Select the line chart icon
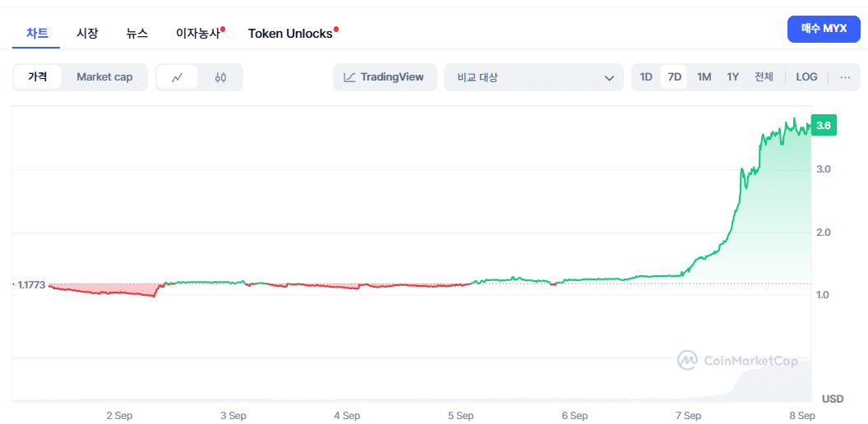868x424 pixels. click(x=178, y=77)
